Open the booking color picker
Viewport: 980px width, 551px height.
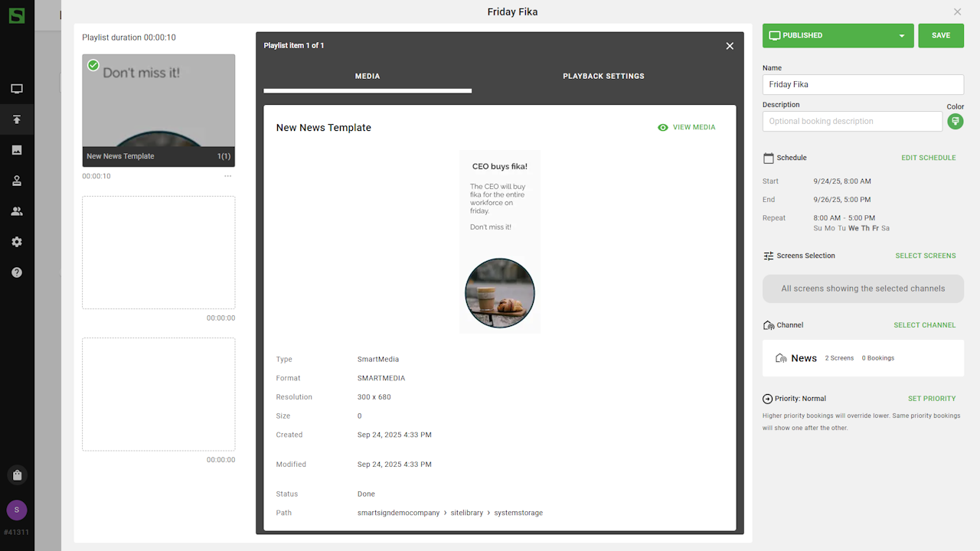click(x=955, y=122)
